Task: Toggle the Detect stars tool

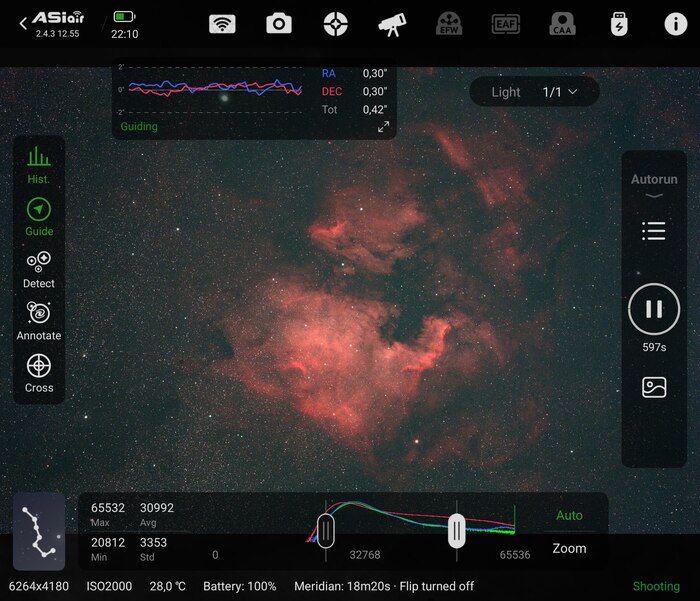Action: (39, 270)
